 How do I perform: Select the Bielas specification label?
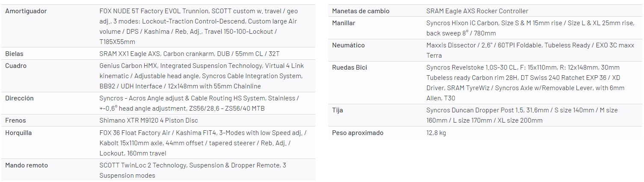point(14,54)
